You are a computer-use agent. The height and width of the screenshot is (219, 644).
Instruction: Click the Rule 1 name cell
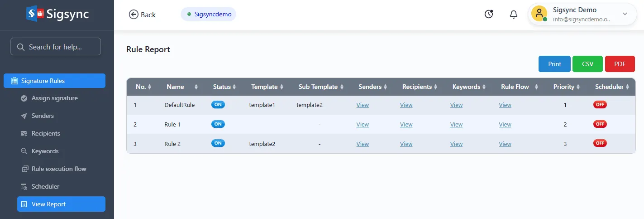(x=172, y=125)
